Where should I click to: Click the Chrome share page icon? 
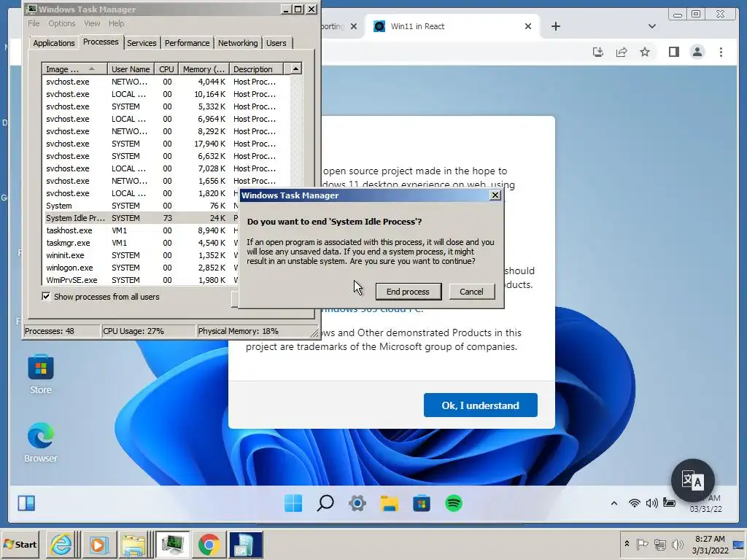(x=622, y=52)
